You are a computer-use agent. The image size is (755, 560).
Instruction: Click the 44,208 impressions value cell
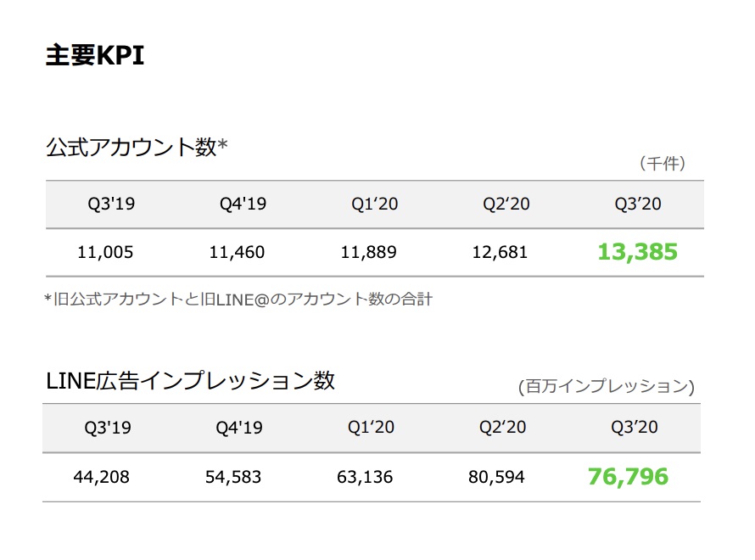(102, 477)
